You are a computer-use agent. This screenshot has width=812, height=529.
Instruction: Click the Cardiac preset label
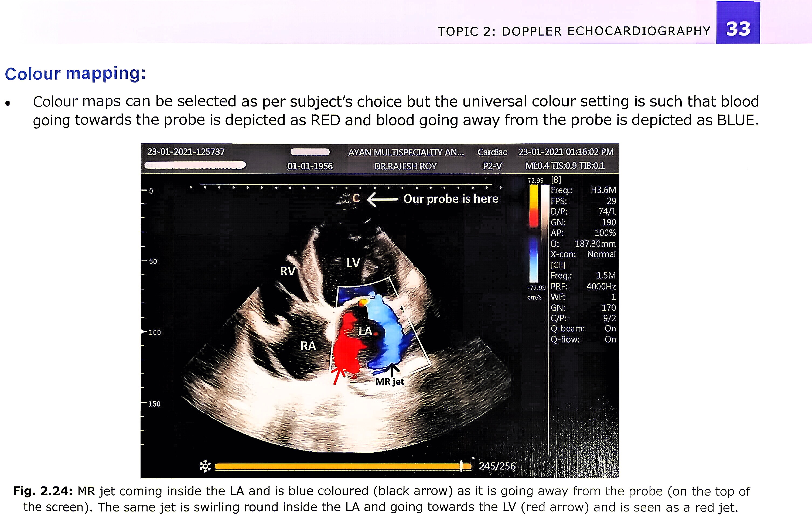[x=492, y=152]
